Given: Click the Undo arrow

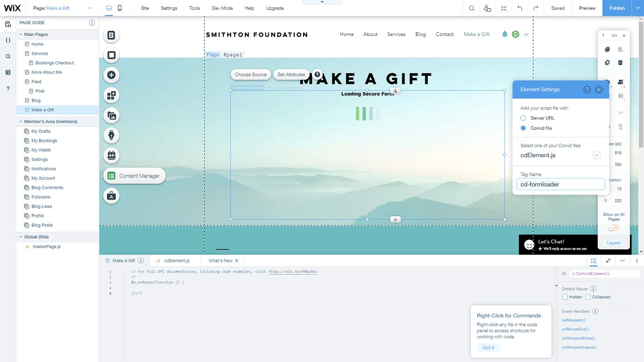Looking at the screenshot, I should click(x=519, y=8).
